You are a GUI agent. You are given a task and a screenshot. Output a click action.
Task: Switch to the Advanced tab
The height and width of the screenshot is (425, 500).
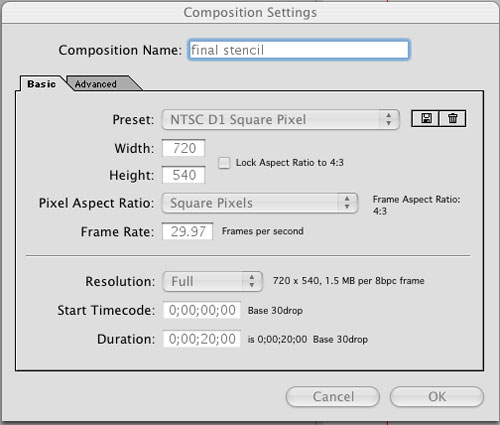tap(100, 83)
